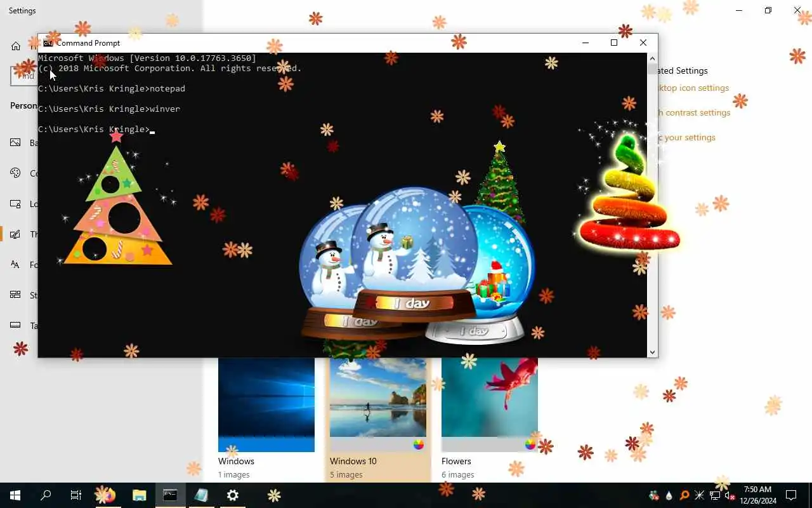Viewport: 812px width, 508px height.
Task: Click Command Prompt scrollbar up arrow
Action: (x=652, y=58)
